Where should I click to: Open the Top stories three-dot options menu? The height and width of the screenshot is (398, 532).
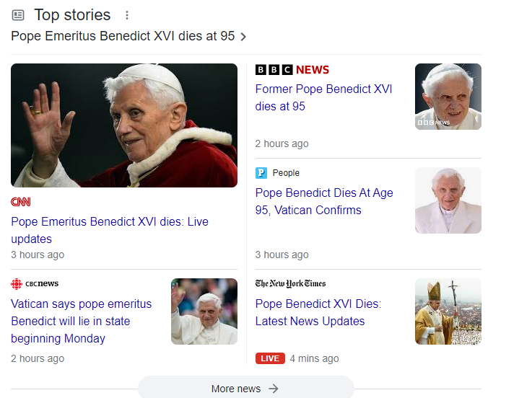(x=127, y=15)
